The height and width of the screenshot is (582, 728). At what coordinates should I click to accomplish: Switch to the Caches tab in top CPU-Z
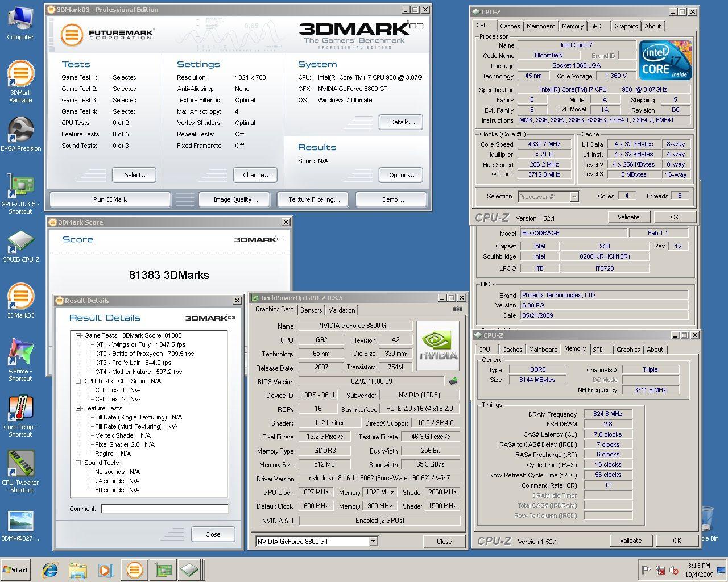[x=510, y=26]
